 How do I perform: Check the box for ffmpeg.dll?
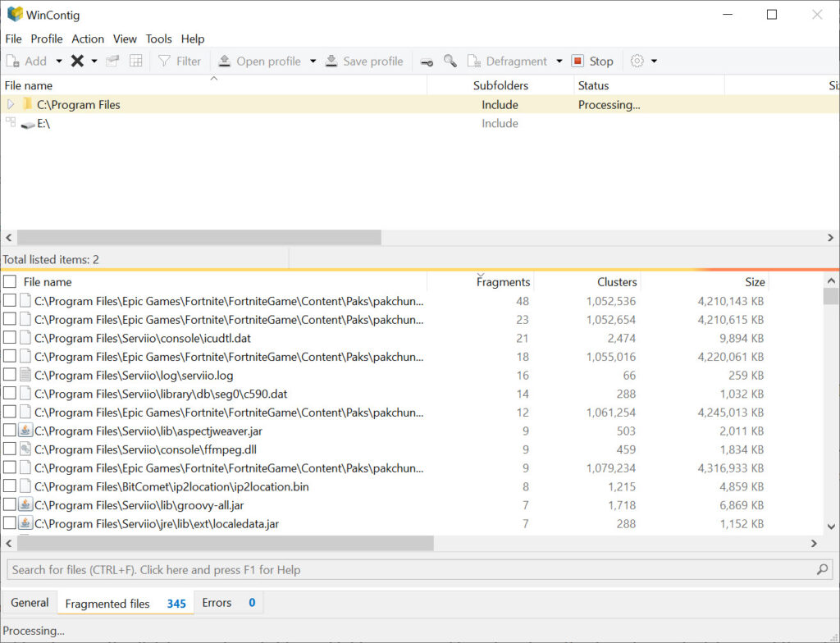coord(10,449)
